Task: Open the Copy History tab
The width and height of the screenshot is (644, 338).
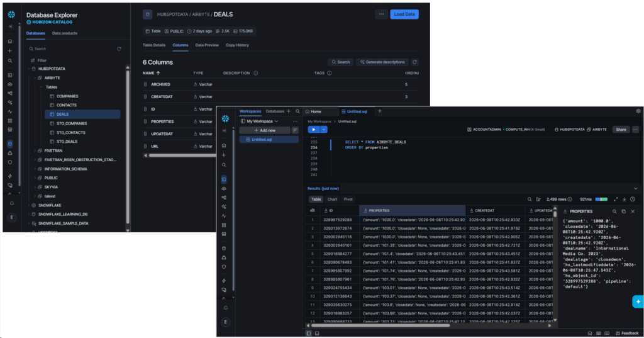Action: tap(237, 45)
